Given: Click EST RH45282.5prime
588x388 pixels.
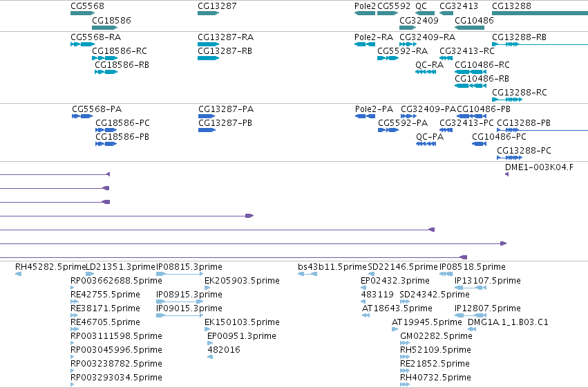Looking at the screenshot, I should [50, 267].
